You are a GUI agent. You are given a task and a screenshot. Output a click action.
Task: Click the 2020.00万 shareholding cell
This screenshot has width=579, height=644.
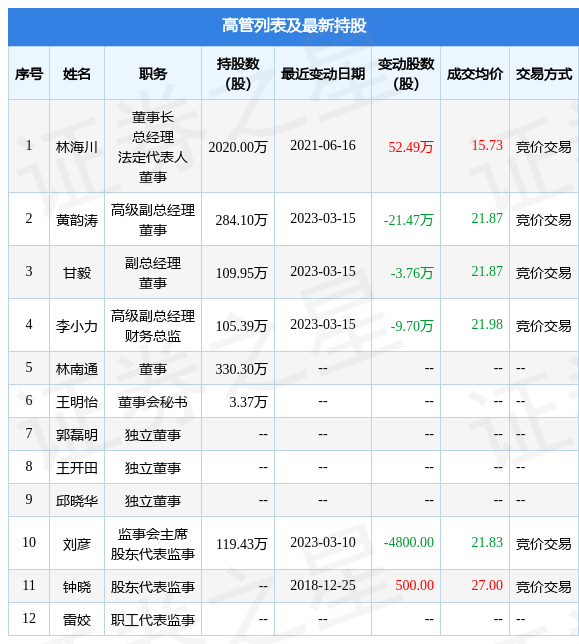(238, 146)
